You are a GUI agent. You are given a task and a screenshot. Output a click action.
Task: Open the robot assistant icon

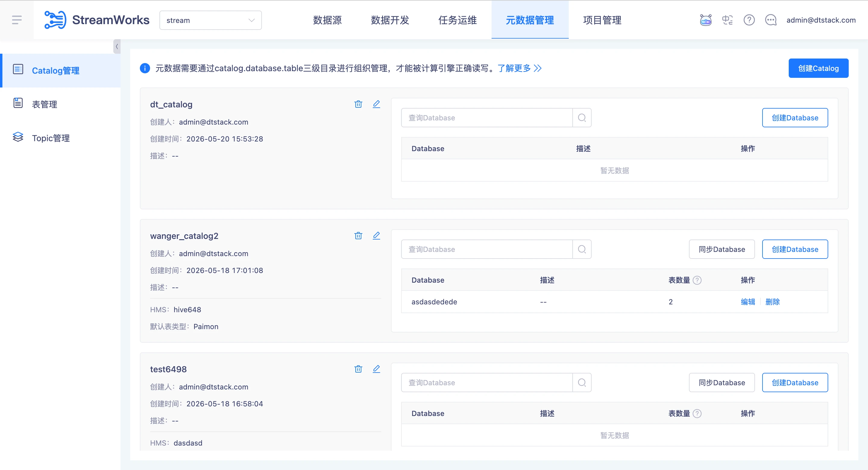(706, 20)
